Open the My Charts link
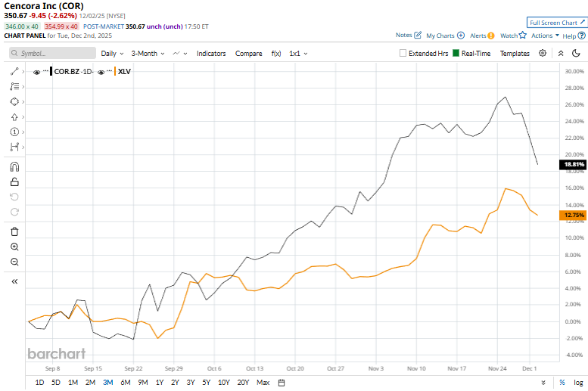This screenshot has width=588, height=391. click(x=440, y=36)
